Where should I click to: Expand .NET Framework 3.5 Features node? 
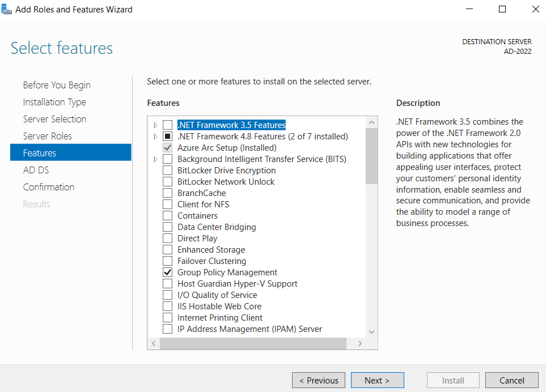click(155, 125)
